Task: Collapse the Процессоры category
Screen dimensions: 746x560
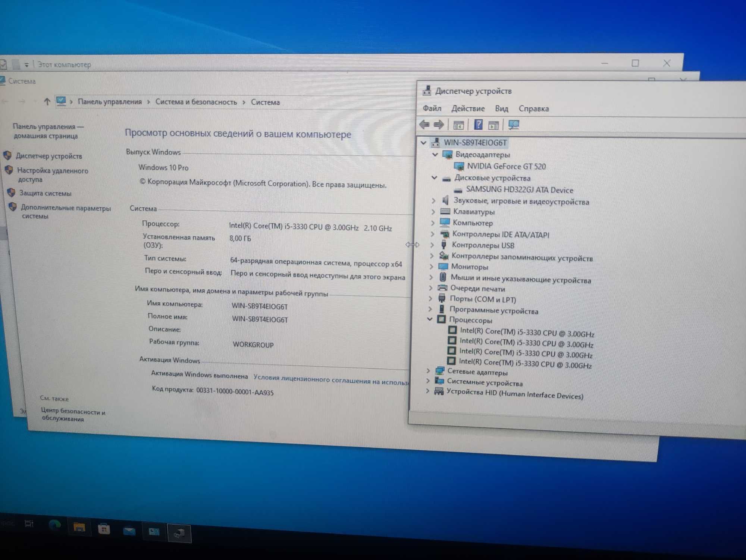Action: point(430,319)
